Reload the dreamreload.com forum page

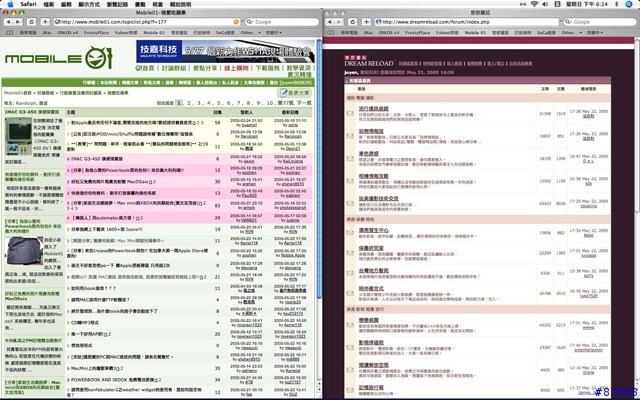(x=353, y=22)
